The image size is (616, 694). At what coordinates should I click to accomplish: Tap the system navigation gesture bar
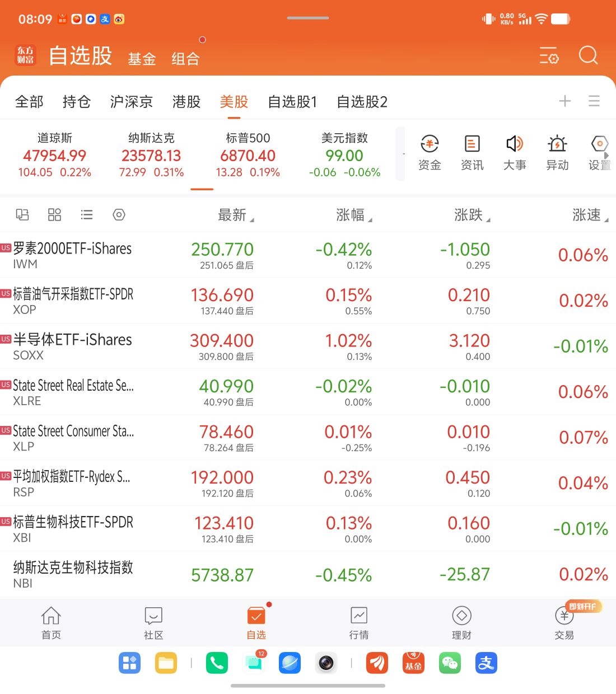click(308, 686)
